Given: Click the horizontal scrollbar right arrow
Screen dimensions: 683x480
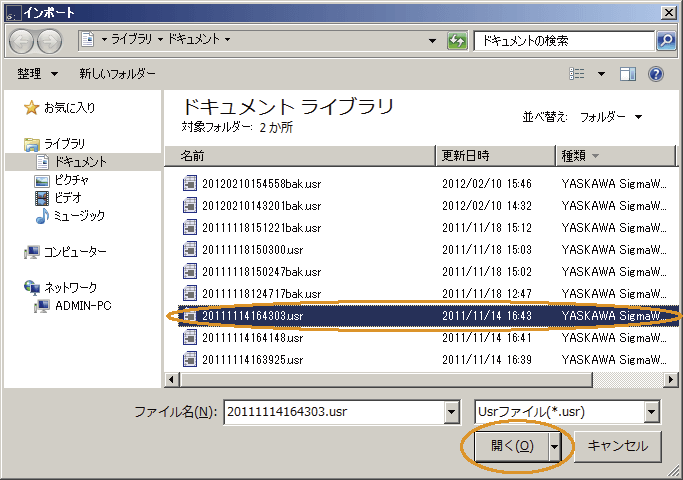Looking at the screenshot, I should point(671,380).
